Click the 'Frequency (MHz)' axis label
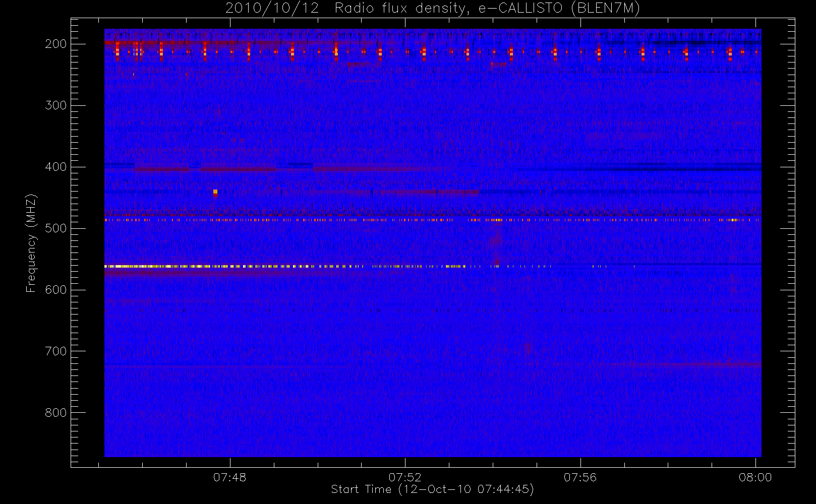 (x=31, y=243)
